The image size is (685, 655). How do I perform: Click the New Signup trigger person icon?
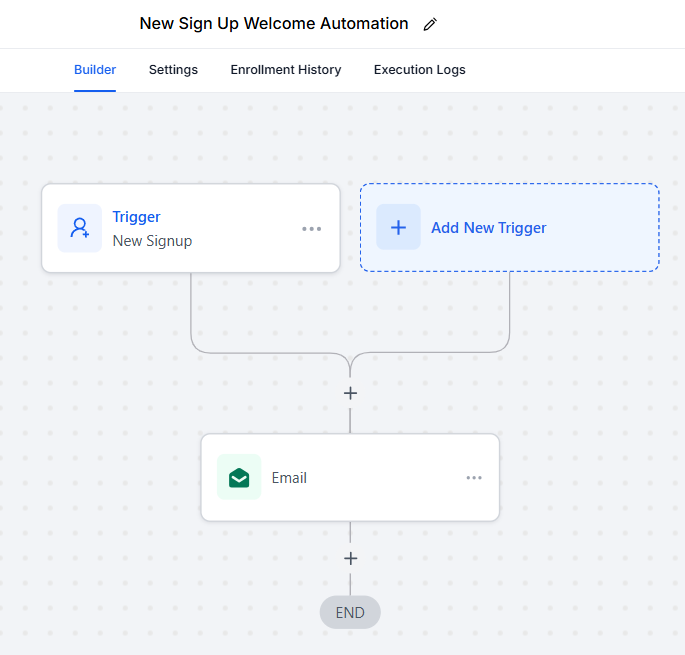pos(79,228)
